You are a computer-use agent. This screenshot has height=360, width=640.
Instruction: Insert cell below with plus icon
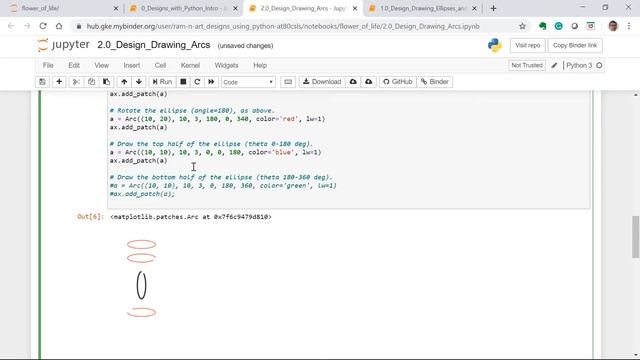coord(59,82)
